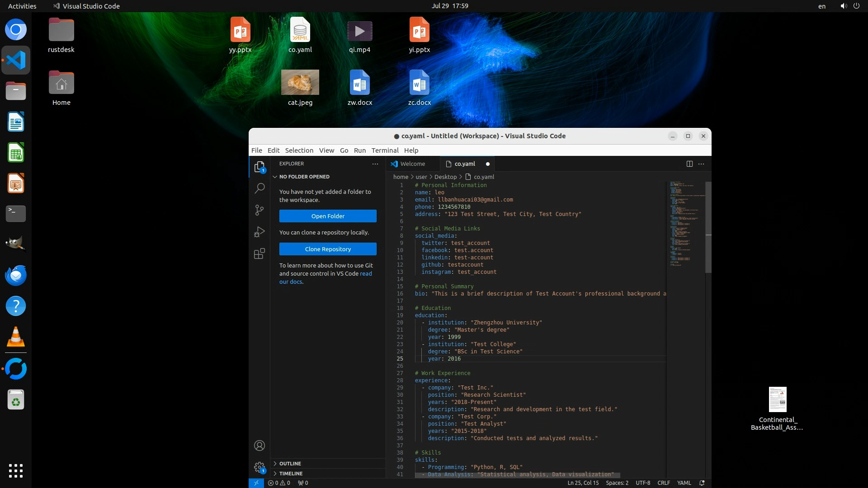Screen dimensions: 868x488
Task: Expand the Outline section
Action: tap(290, 464)
